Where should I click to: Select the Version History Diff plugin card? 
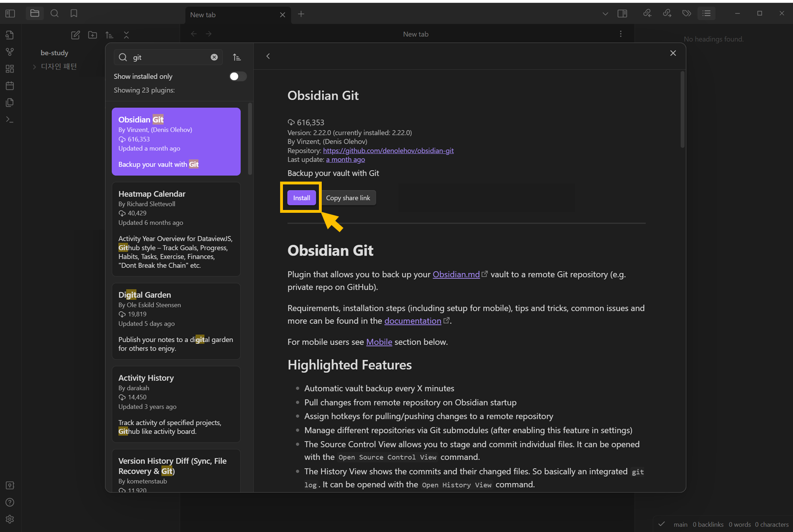176,471
